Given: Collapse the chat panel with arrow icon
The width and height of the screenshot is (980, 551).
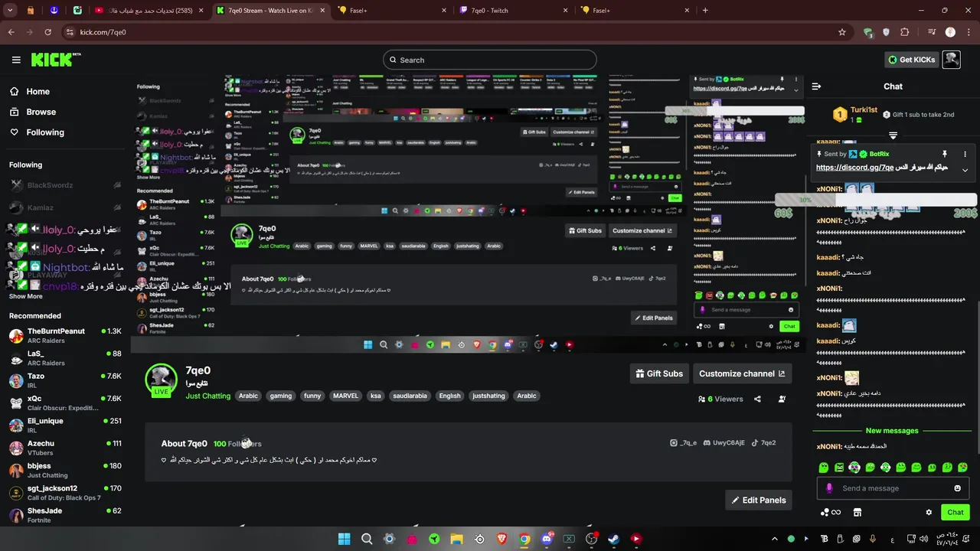Looking at the screenshot, I should [x=816, y=86].
